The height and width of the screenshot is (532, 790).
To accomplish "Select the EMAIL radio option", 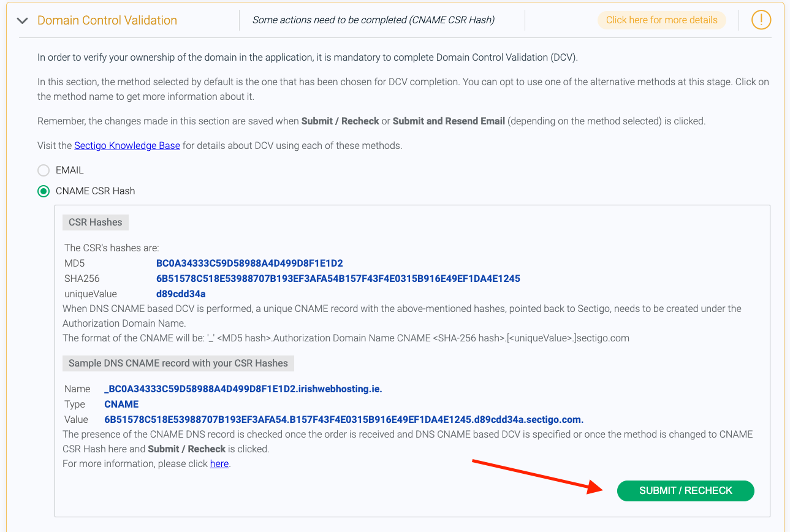I will [x=44, y=170].
